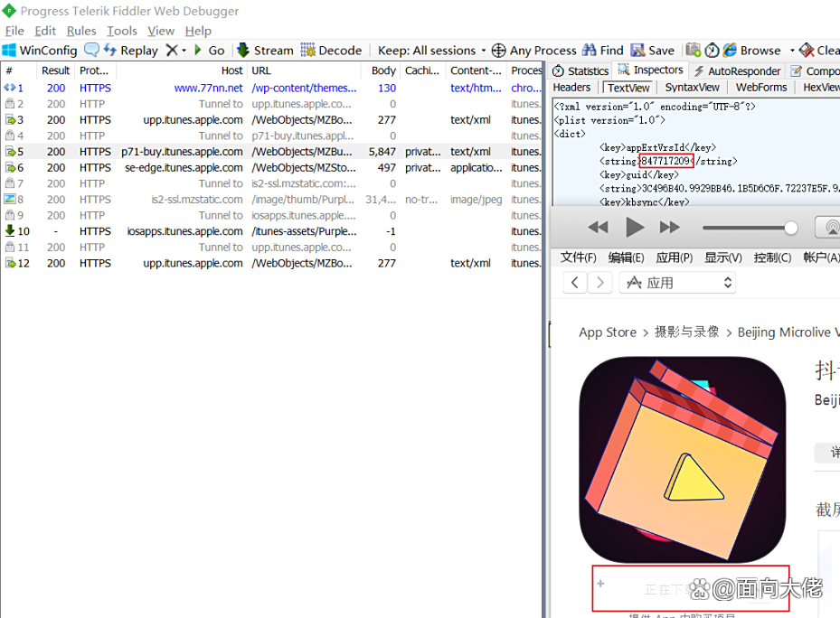Open the View menu
The image size is (840, 618).
pos(161,31)
